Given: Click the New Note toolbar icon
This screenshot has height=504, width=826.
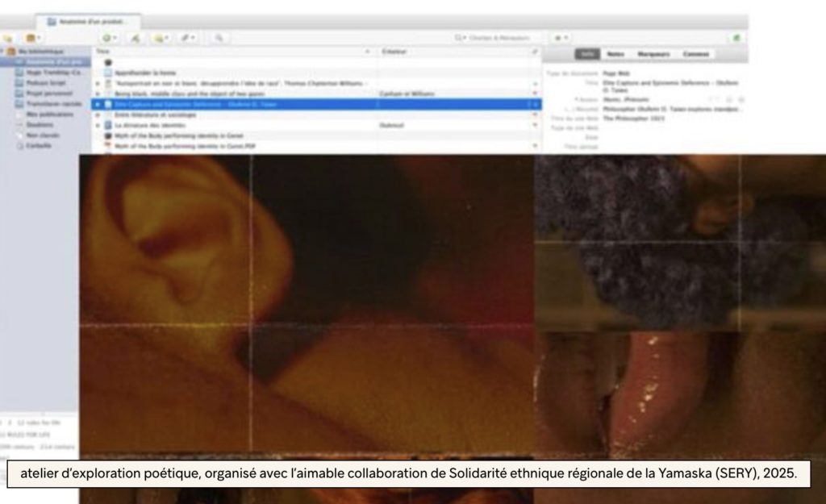Looking at the screenshot, I should pyautogui.click(x=161, y=38).
